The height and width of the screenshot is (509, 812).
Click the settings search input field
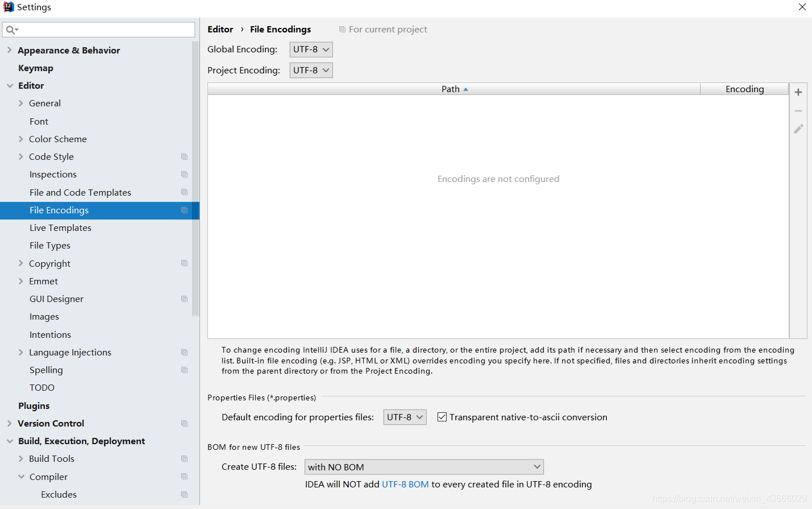(x=99, y=30)
